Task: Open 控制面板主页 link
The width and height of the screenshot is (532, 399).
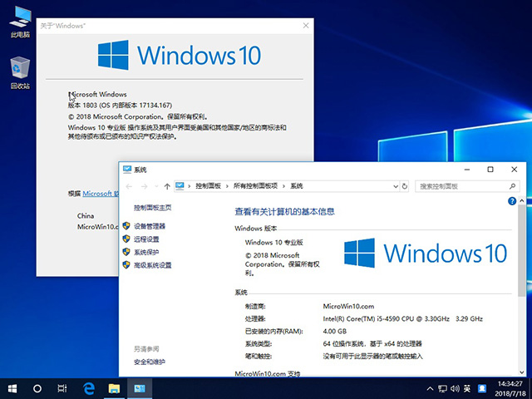Action: 153,208
